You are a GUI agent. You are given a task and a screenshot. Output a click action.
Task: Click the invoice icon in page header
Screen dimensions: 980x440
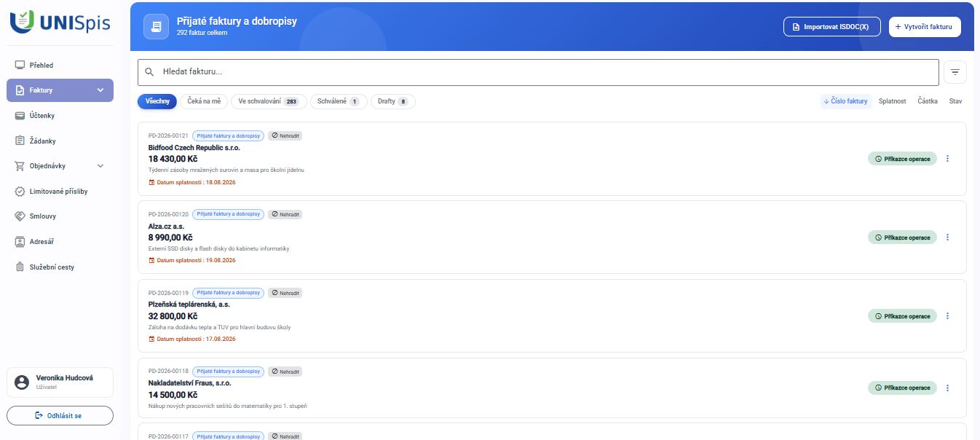[155, 26]
